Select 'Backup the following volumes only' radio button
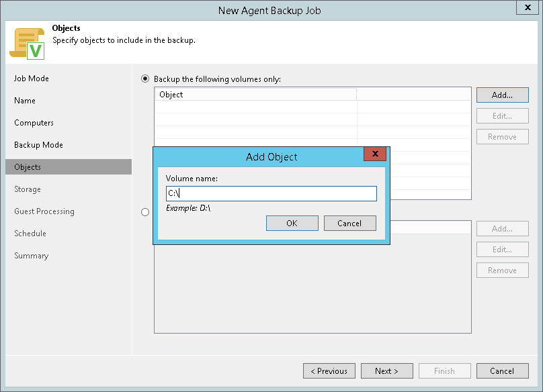Viewport: 543px width, 392px height. 145,79
